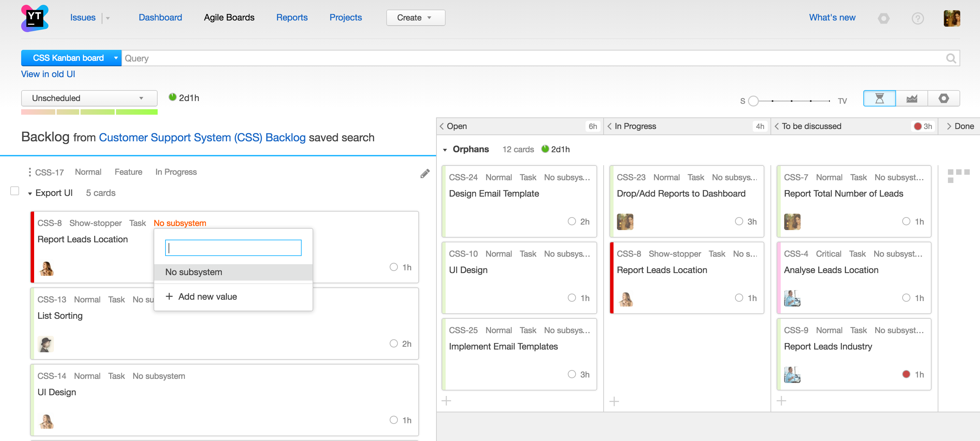This screenshot has width=980, height=441.
Task: Open board settings hexagon icon
Action: click(943, 99)
